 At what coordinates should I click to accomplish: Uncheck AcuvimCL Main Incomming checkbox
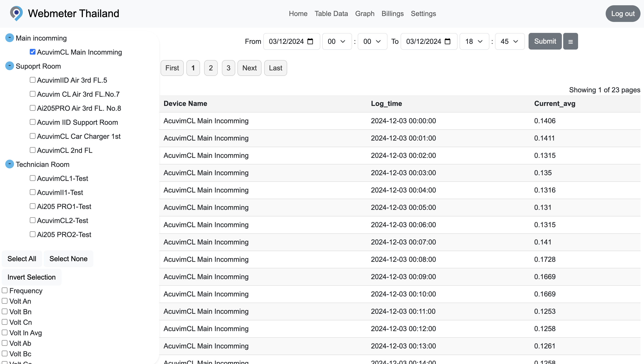tap(32, 52)
